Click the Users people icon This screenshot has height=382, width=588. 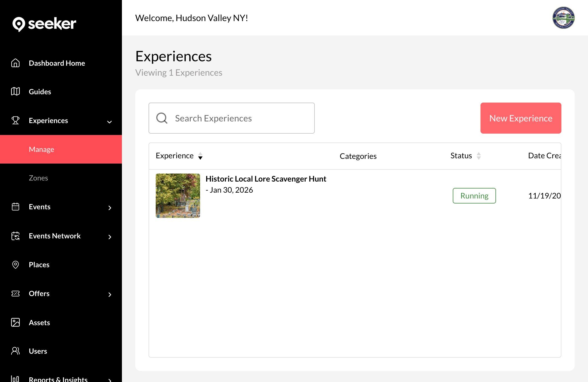[x=16, y=351]
